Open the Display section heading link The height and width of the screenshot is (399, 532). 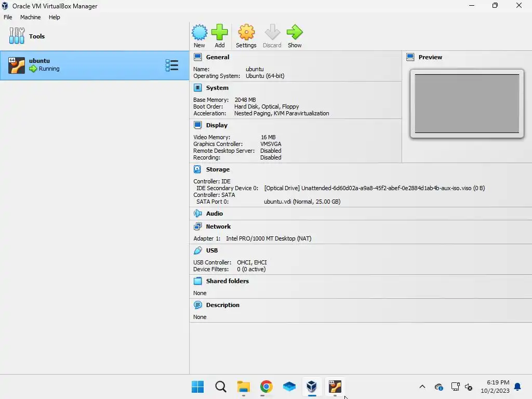pyautogui.click(x=217, y=125)
